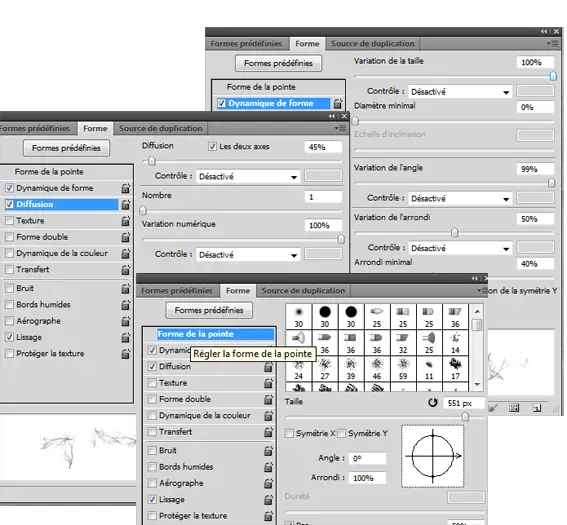Open Contrôle dropdown under Diffusion slider
567x525 pixels.
click(x=248, y=176)
